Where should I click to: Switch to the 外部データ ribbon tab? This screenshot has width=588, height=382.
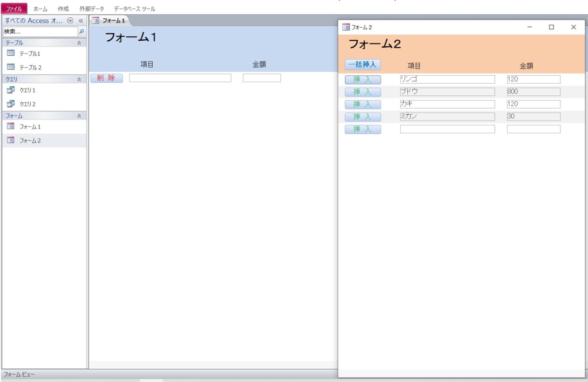point(93,9)
